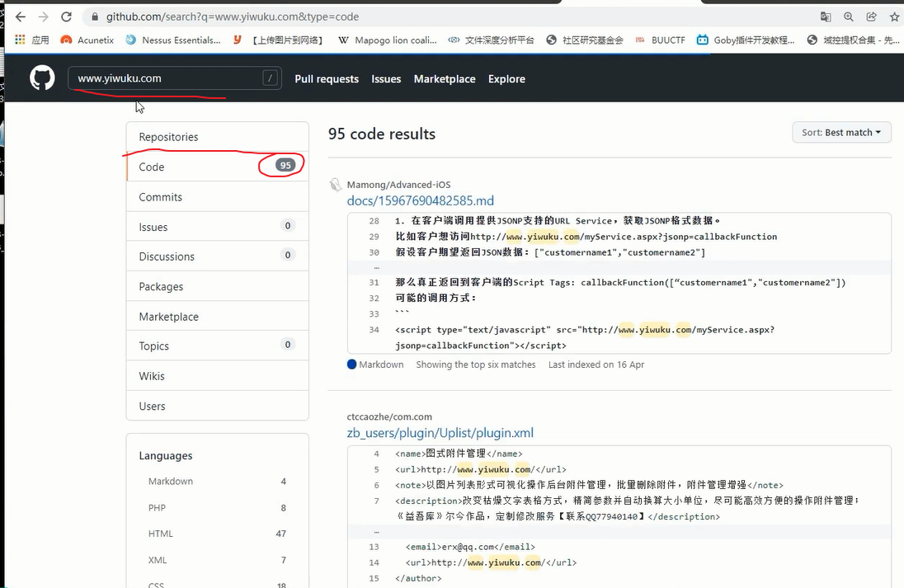Select Discussions results category

pos(218,256)
